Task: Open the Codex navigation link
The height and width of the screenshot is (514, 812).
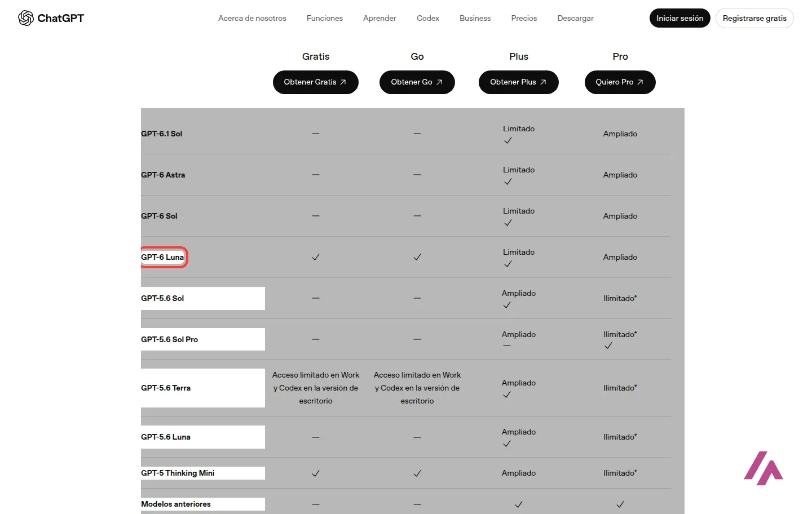Action: click(x=428, y=18)
